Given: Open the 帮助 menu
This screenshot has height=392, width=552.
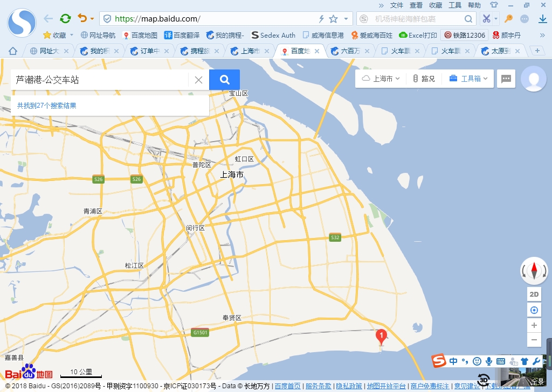Looking at the screenshot, I should (x=474, y=5).
